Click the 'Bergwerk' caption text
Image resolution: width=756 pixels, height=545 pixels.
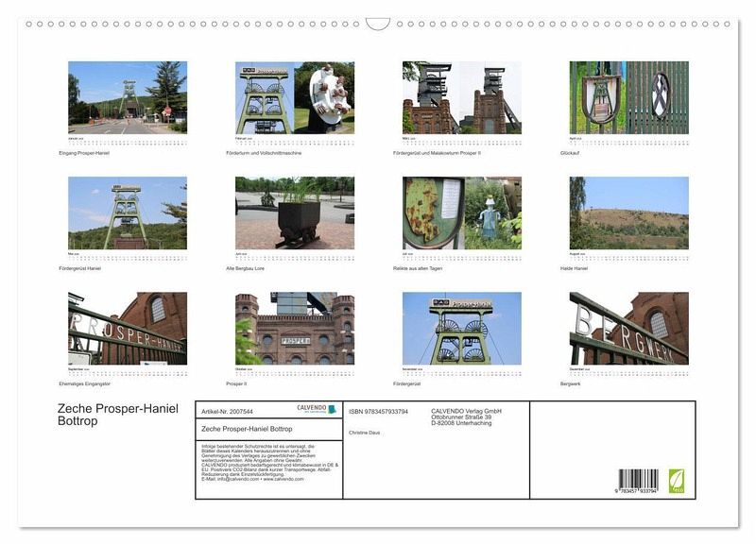coord(571,384)
